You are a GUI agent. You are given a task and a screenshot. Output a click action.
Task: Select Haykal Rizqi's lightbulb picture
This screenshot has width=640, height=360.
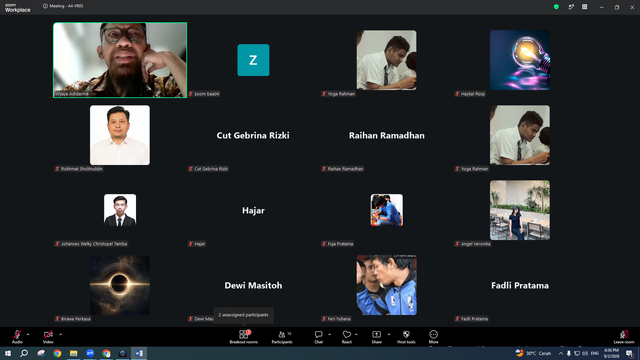[x=520, y=60]
